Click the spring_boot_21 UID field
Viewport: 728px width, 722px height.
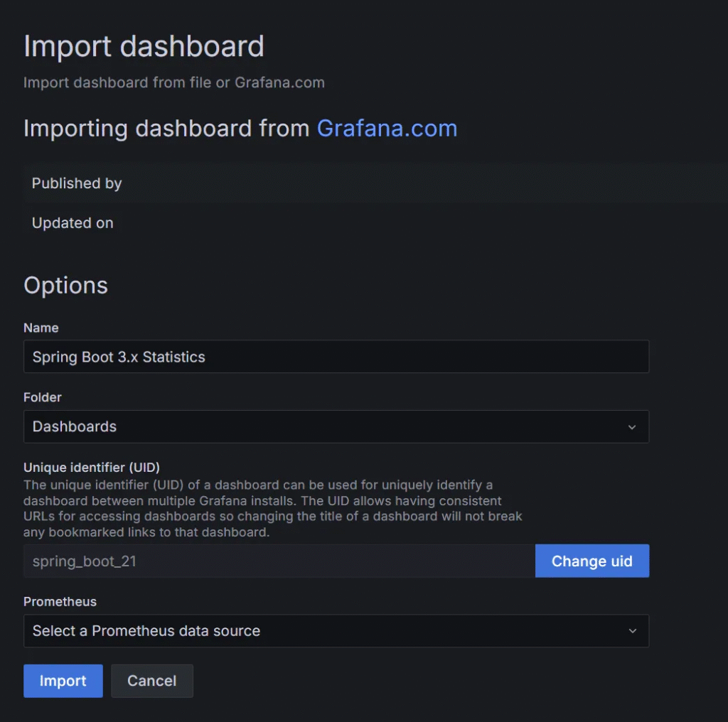[x=279, y=561]
